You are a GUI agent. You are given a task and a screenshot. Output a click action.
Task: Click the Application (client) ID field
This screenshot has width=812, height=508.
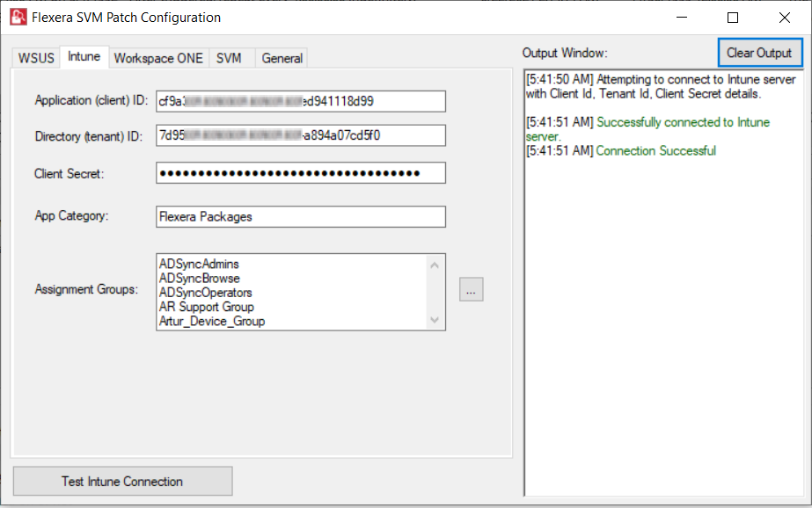coord(300,101)
